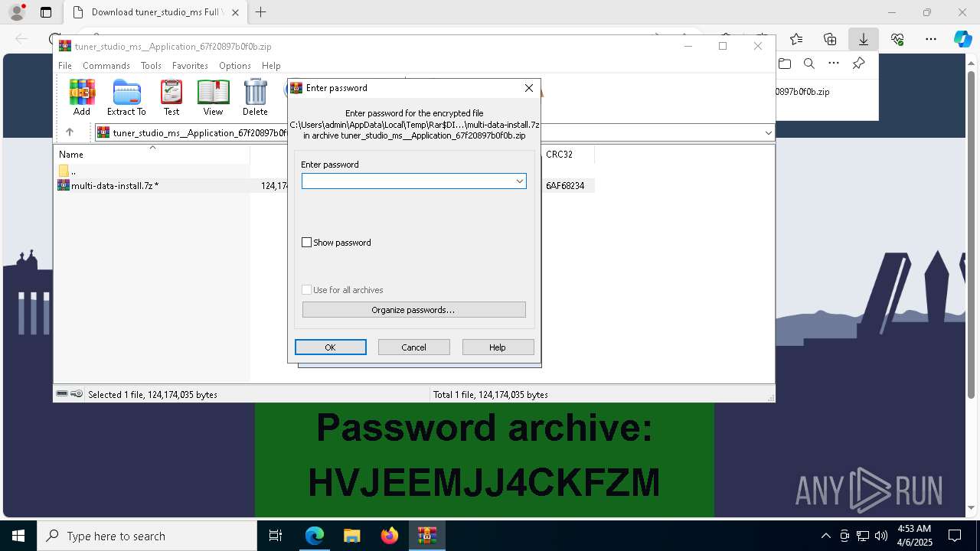The image size is (980, 551).
Task: Expand the password history dropdown arrow
Action: [x=520, y=181]
